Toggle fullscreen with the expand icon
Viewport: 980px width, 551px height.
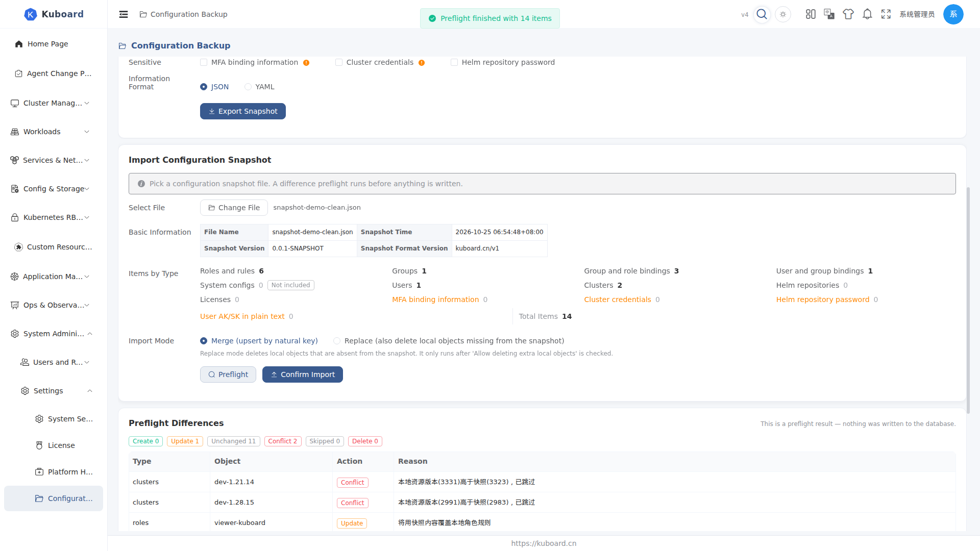[x=886, y=14]
